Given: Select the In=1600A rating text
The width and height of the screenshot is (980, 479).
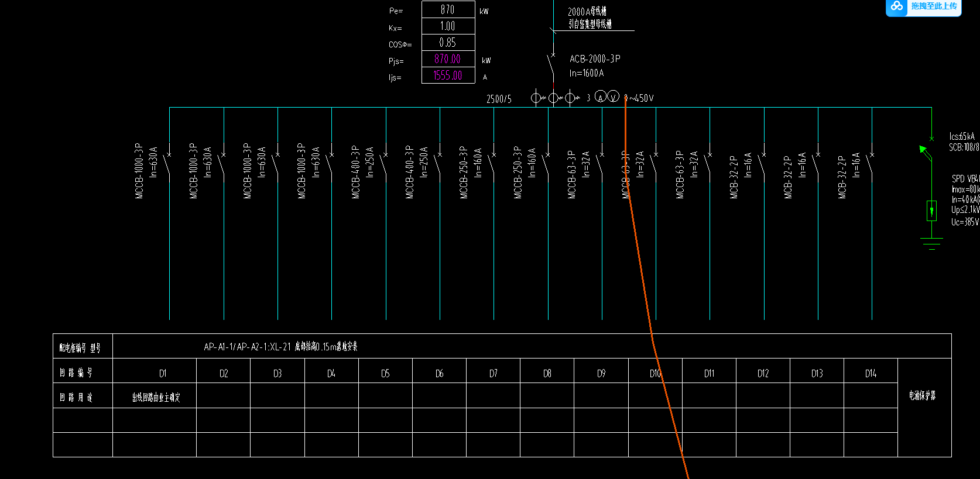Looking at the screenshot, I should (587, 73).
